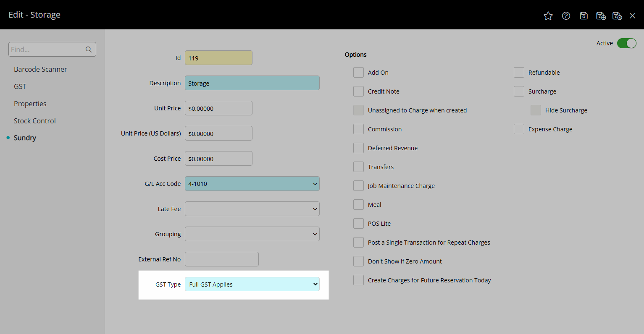Check Unassigned to Charge when created box
Screen dimensions: 644x334
click(358, 110)
